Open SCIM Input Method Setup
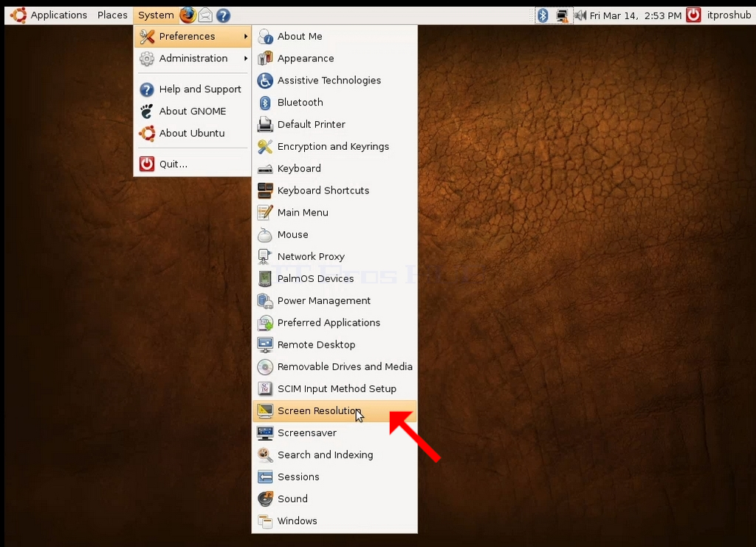Viewport: 756px width, 547px height. 334,388
